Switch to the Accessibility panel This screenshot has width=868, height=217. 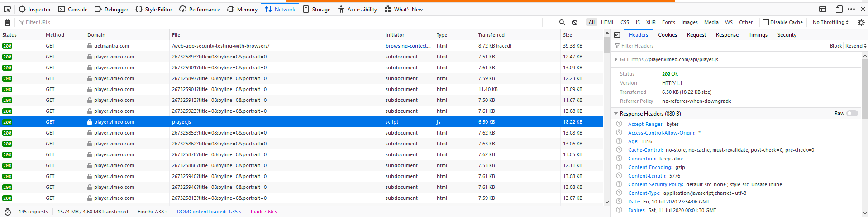click(358, 9)
